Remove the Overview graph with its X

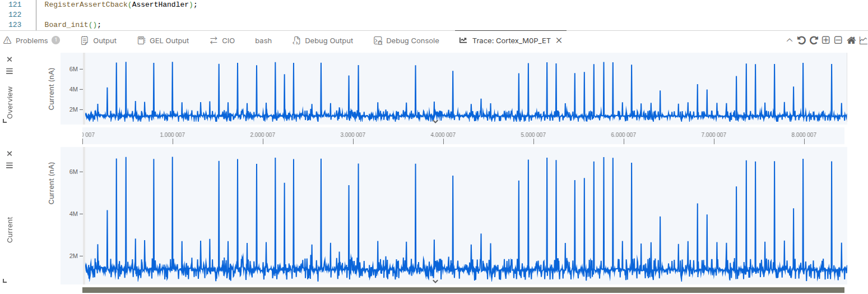tap(10, 59)
